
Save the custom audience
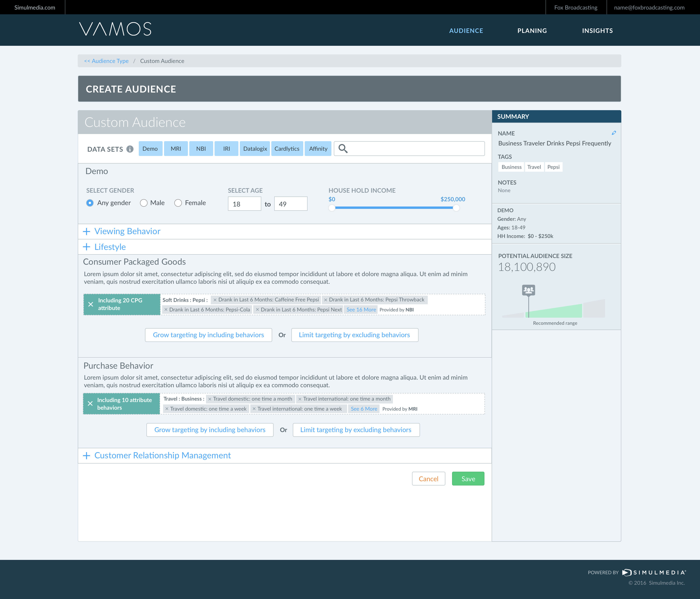point(468,479)
